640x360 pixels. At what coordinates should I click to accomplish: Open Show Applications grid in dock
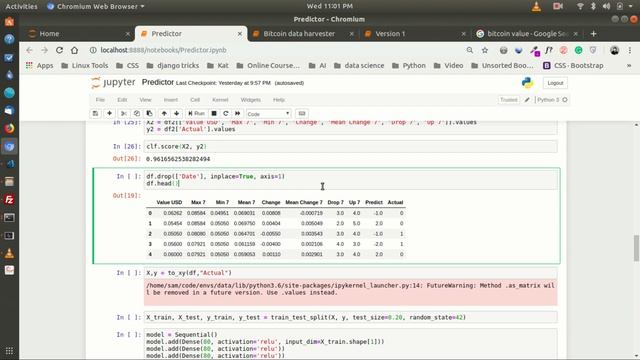point(9,351)
